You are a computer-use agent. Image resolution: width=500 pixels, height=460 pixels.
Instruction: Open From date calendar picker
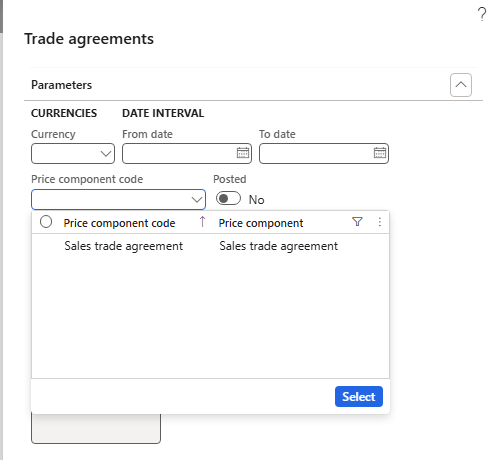tap(243, 153)
